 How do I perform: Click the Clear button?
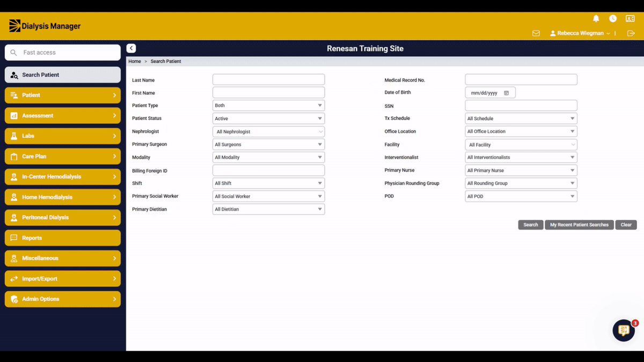[626, 225]
